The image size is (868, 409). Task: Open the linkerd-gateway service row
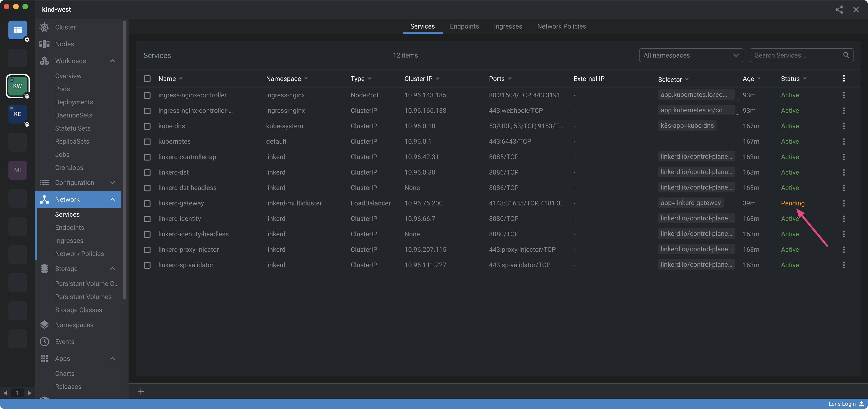498,203
